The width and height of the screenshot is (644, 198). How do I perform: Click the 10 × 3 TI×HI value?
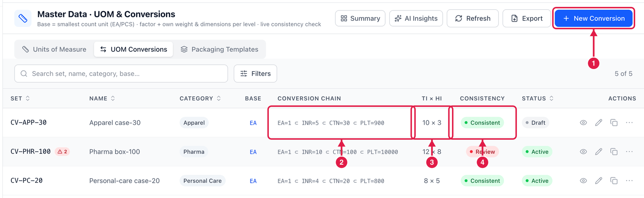pyautogui.click(x=432, y=123)
